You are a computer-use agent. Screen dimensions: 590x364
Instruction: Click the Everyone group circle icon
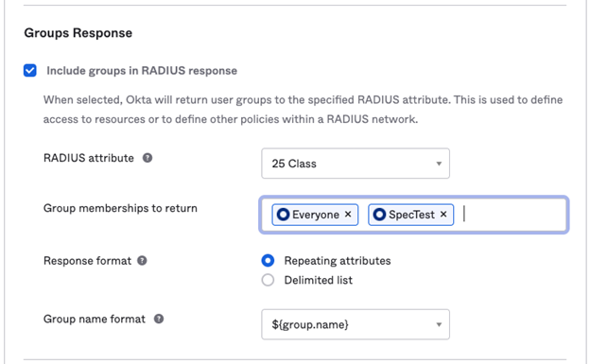pos(283,215)
